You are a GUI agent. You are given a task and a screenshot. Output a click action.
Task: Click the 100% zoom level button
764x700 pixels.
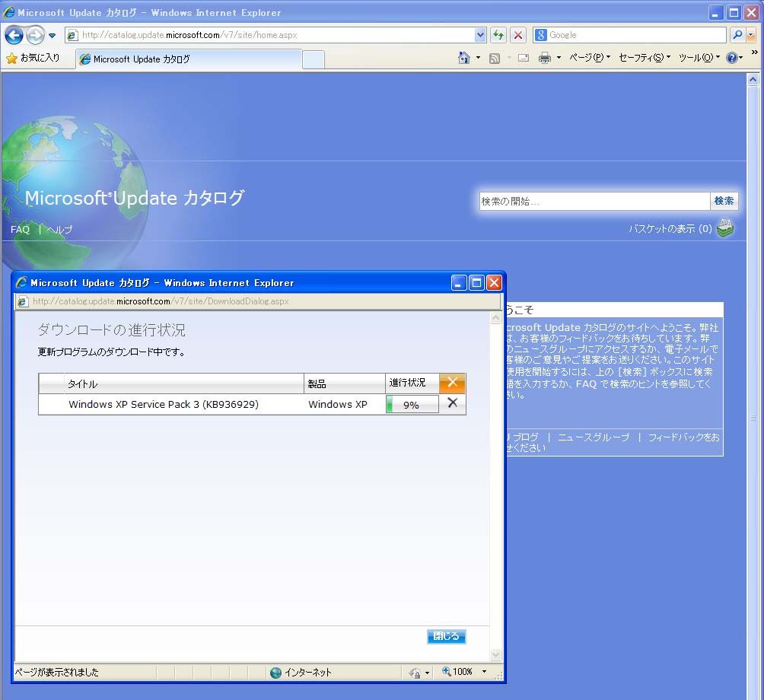[457, 672]
